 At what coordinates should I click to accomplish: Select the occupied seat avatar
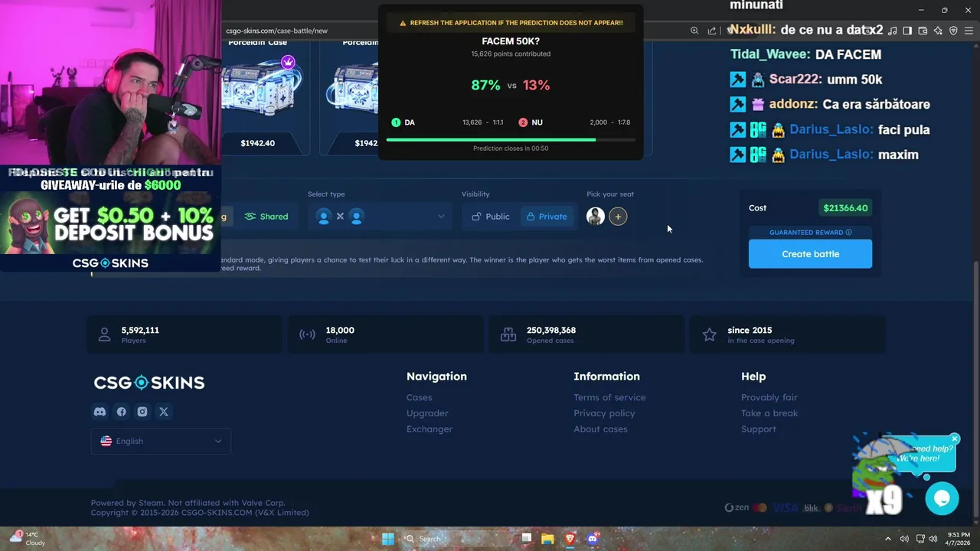[596, 217]
